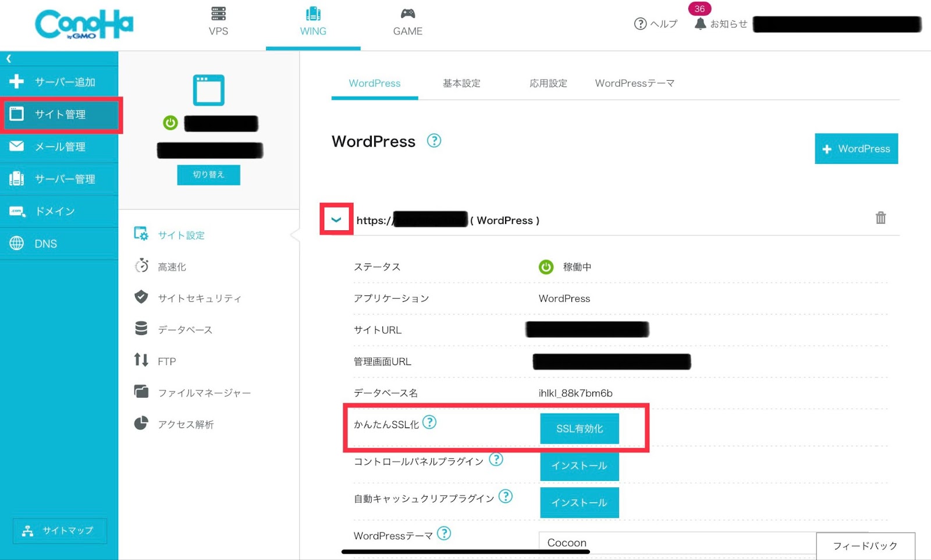Switch to the WordPressテーマ tab

(x=635, y=83)
